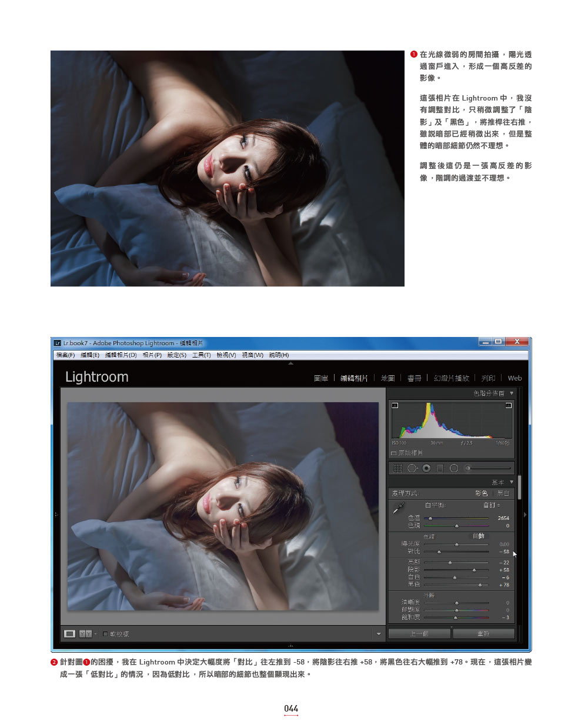Open the 工具(T) menu
The image size is (588, 728).
click(201, 355)
